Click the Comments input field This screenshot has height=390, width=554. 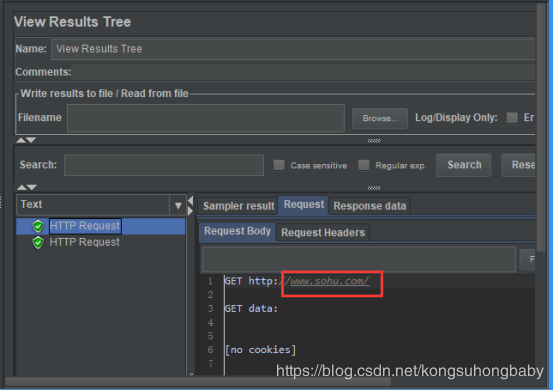303,72
